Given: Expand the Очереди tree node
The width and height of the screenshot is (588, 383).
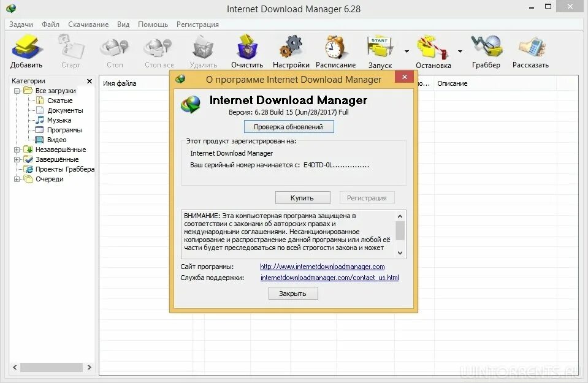Looking at the screenshot, I should (x=17, y=179).
